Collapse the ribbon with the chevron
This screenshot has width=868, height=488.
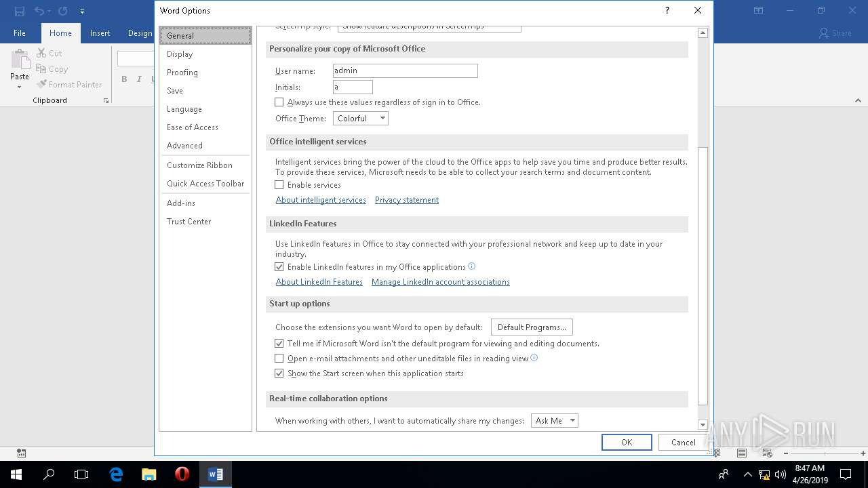[858, 100]
